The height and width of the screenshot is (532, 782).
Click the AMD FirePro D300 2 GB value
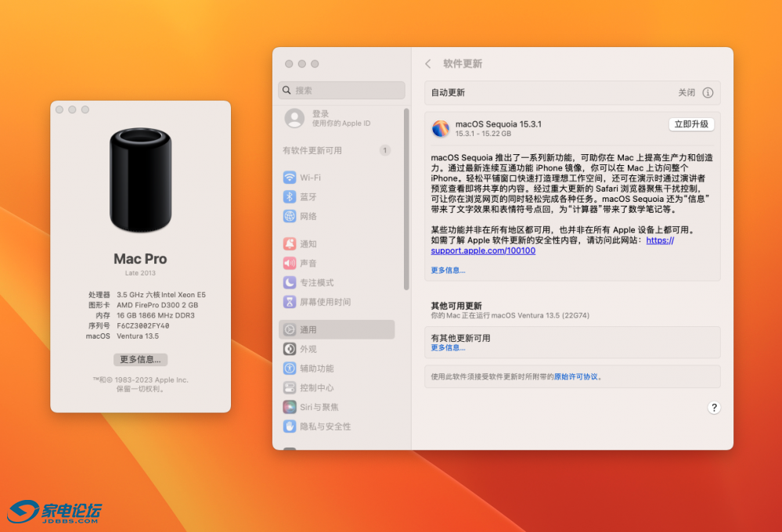pos(157,305)
